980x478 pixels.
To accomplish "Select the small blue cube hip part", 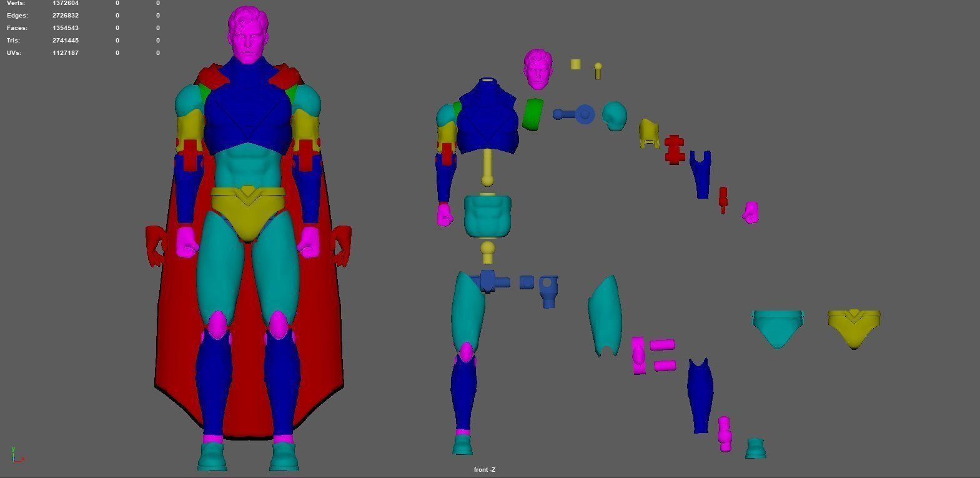I will tap(527, 282).
